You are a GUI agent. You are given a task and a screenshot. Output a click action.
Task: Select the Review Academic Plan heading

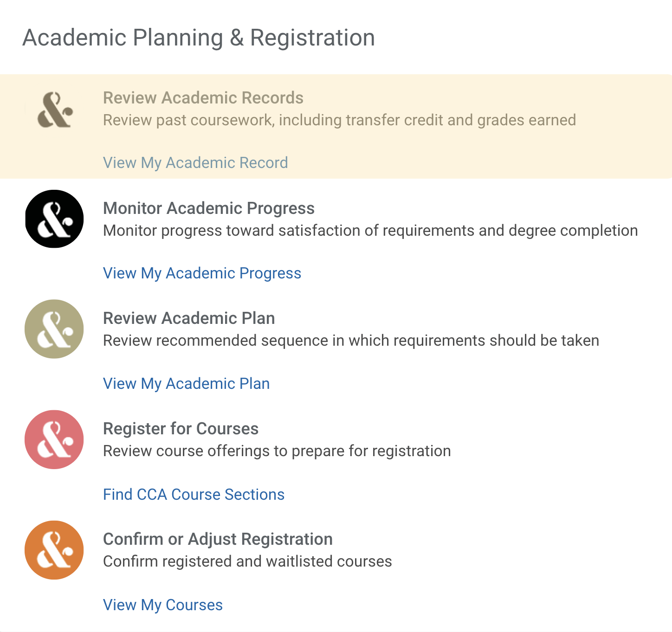point(189,318)
